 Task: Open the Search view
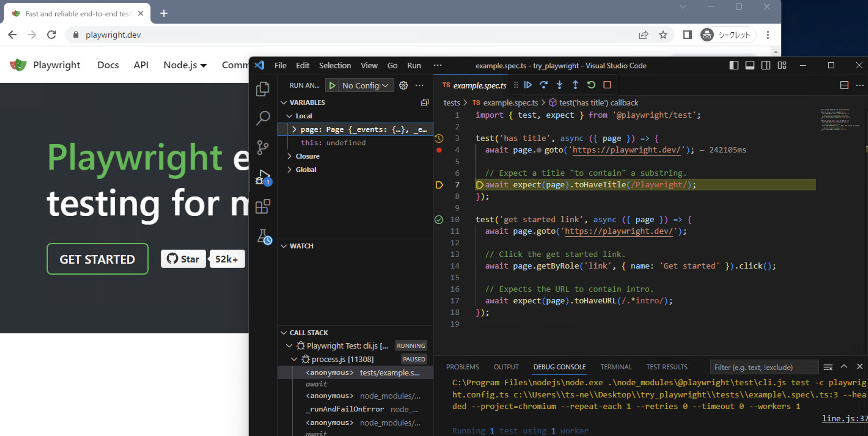tap(263, 118)
